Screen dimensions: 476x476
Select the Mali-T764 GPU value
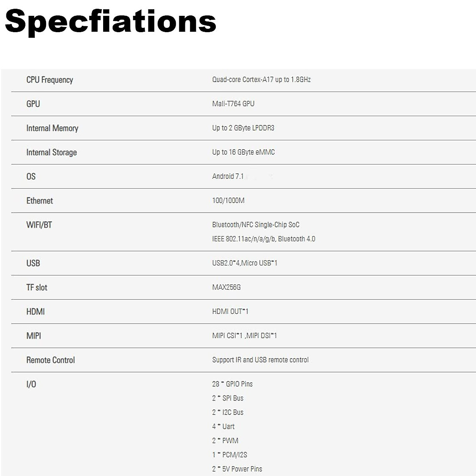point(233,104)
